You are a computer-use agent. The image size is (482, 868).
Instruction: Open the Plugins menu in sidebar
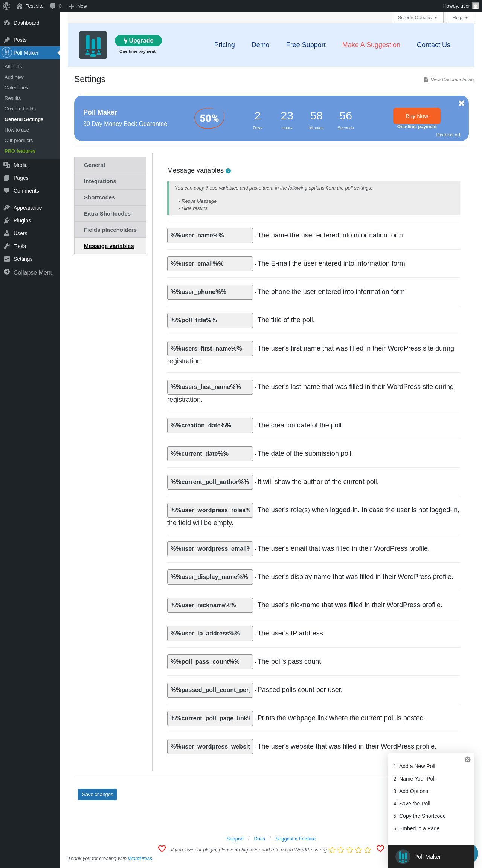22,220
